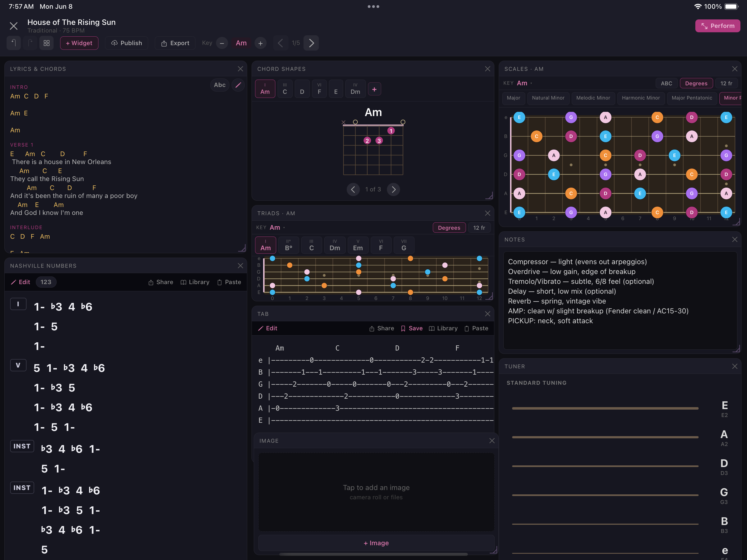Open Library in Nashville Numbers
Screen dimensions: 747x560
[x=195, y=282]
